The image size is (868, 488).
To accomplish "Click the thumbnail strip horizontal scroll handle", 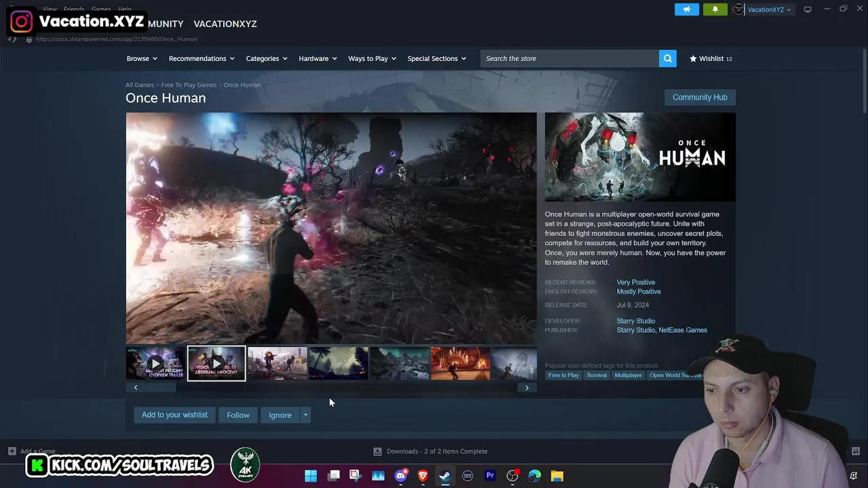I will 161,388.
